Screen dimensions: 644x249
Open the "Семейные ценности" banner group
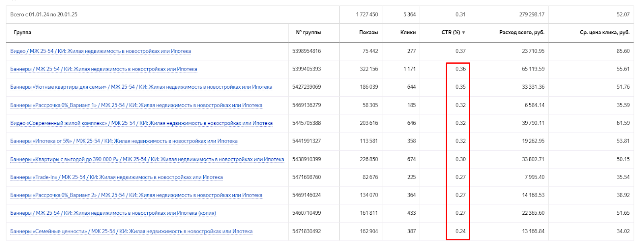[x=131, y=231]
